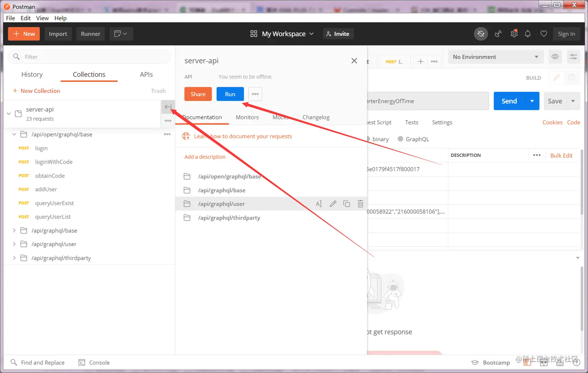Click the collections Filter input field
588x373 pixels.
[89, 57]
